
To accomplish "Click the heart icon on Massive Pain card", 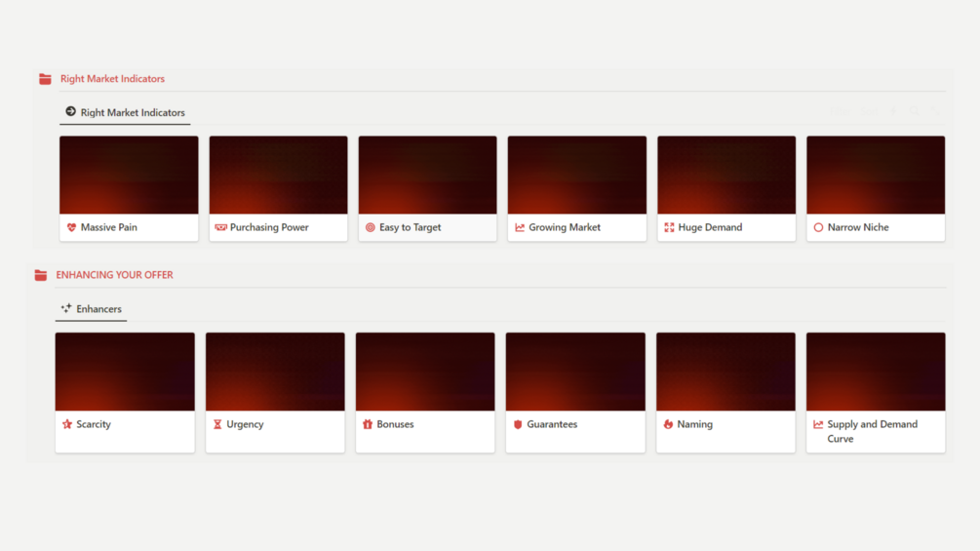I will (x=71, y=227).
